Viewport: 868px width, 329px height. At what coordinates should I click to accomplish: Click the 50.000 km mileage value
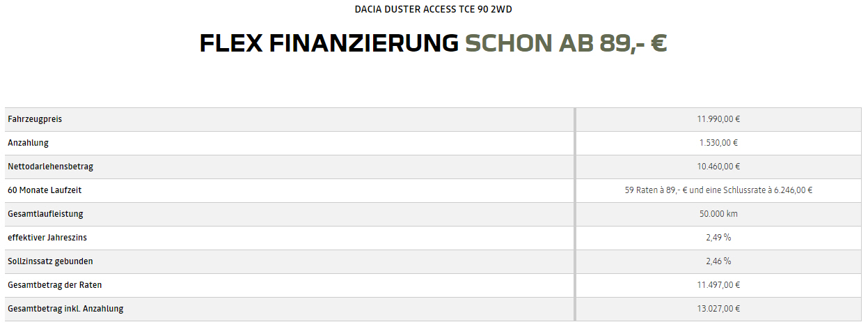(718, 214)
